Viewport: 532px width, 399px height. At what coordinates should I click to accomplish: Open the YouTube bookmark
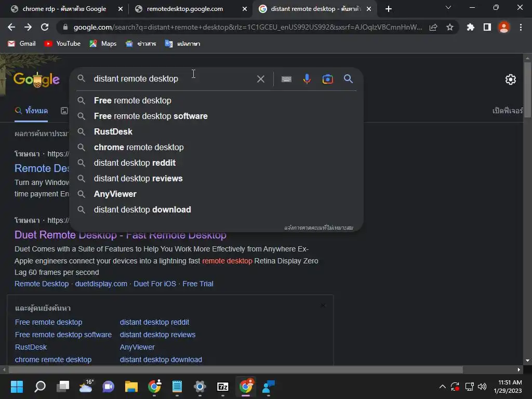(x=62, y=44)
